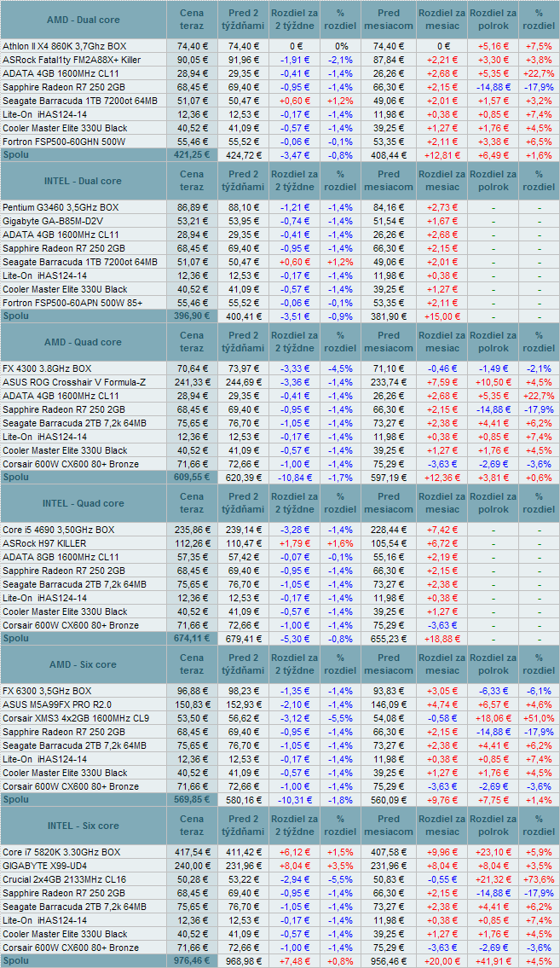Click the ASRock H97 KILLER product name

(44, 543)
